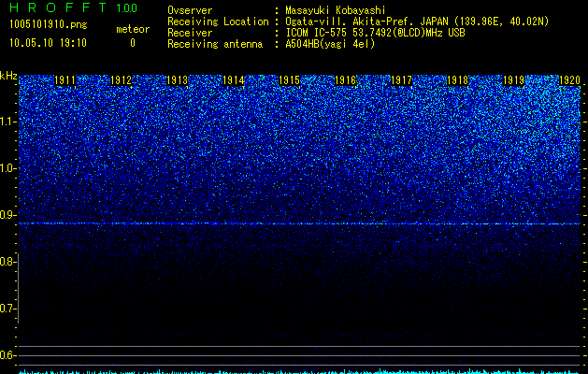Click the Ogata-vill. Akita-Pref. JAPAN location text
This screenshot has height=374, width=588.
coord(417,22)
